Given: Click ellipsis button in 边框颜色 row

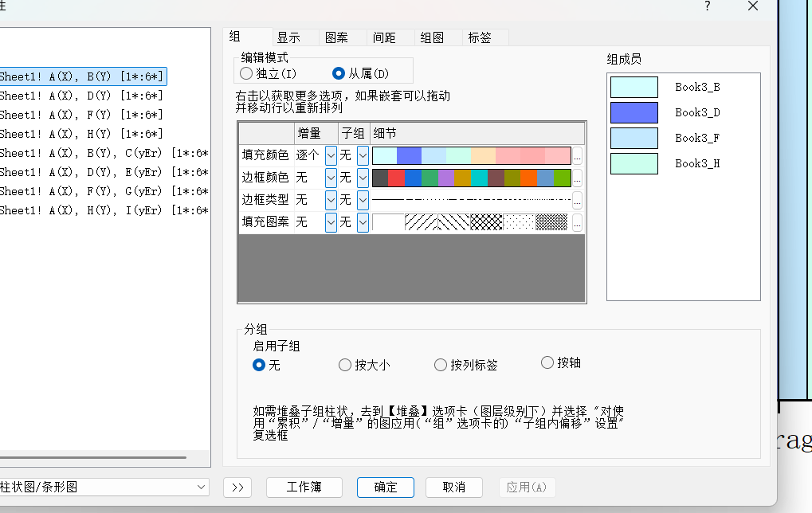Looking at the screenshot, I should [x=578, y=178].
